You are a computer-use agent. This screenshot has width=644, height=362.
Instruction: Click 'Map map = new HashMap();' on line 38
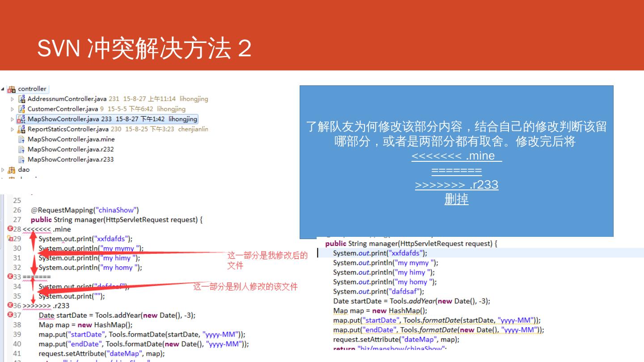point(86,325)
